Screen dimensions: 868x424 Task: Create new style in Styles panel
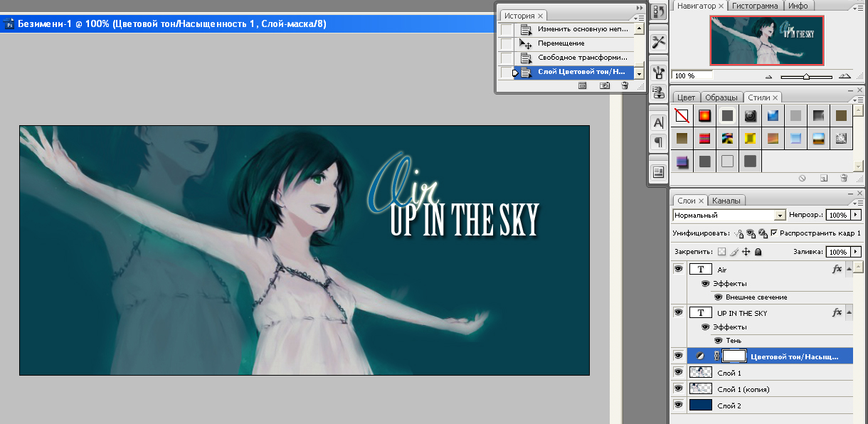click(824, 178)
